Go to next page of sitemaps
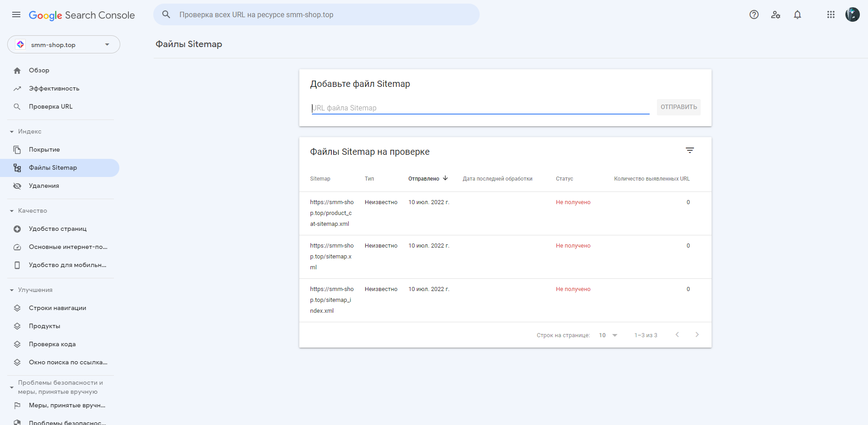This screenshot has height=425, width=868. coord(697,334)
